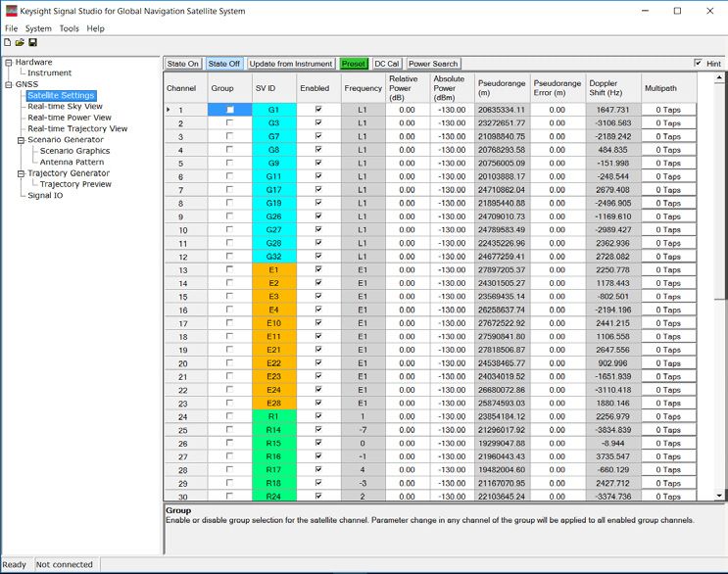Open the Help menu
Screen dimensions: 728x574
pos(95,28)
